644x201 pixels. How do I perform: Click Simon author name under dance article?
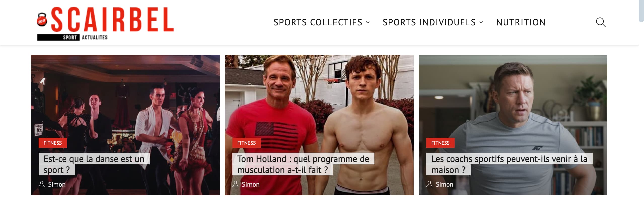coord(57,184)
